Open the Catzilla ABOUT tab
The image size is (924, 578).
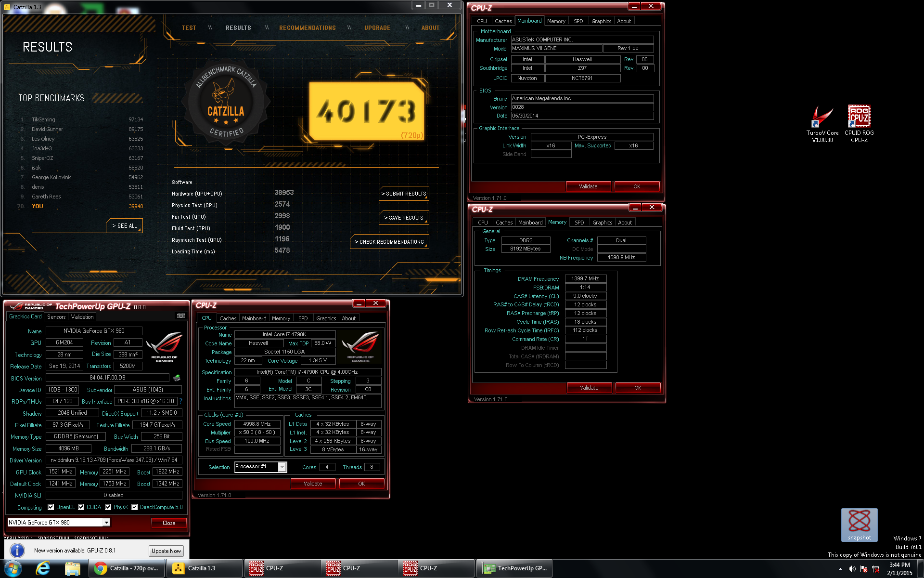(430, 28)
